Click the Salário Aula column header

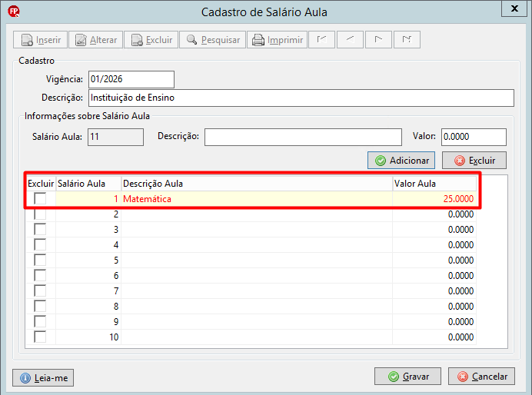pos(88,184)
